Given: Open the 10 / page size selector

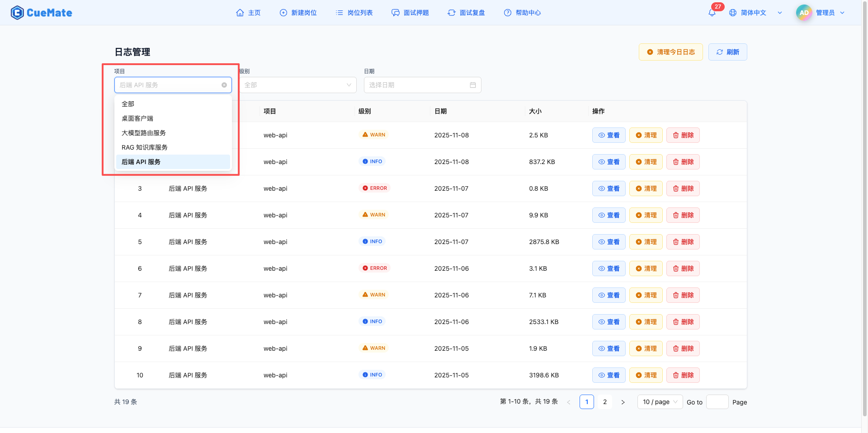Looking at the screenshot, I should click(659, 402).
